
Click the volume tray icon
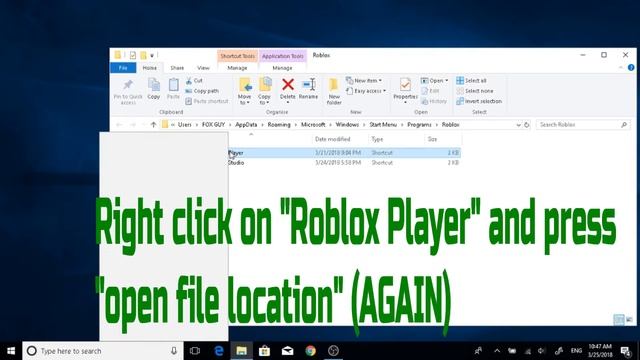click(541, 351)
